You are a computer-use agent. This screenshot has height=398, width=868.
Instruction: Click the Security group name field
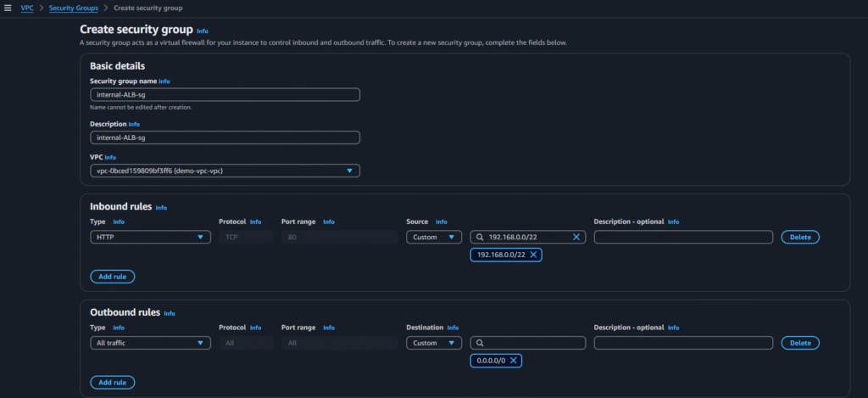pos(225,95)
